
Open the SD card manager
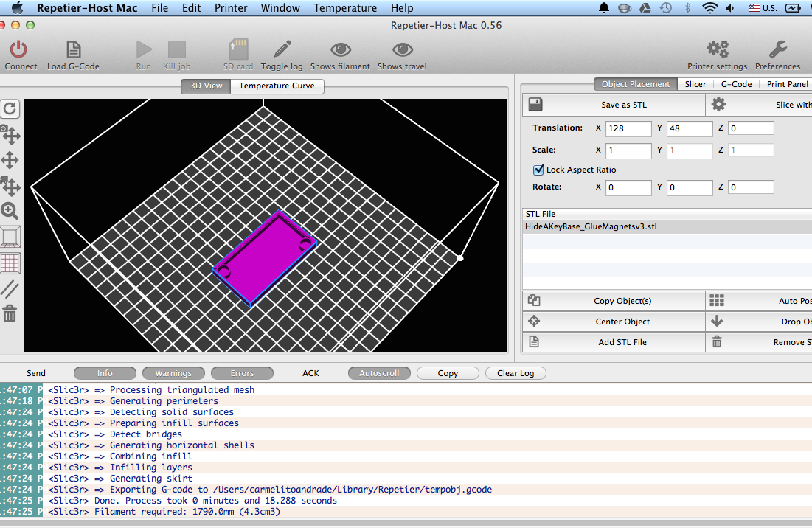coord(239,49)
